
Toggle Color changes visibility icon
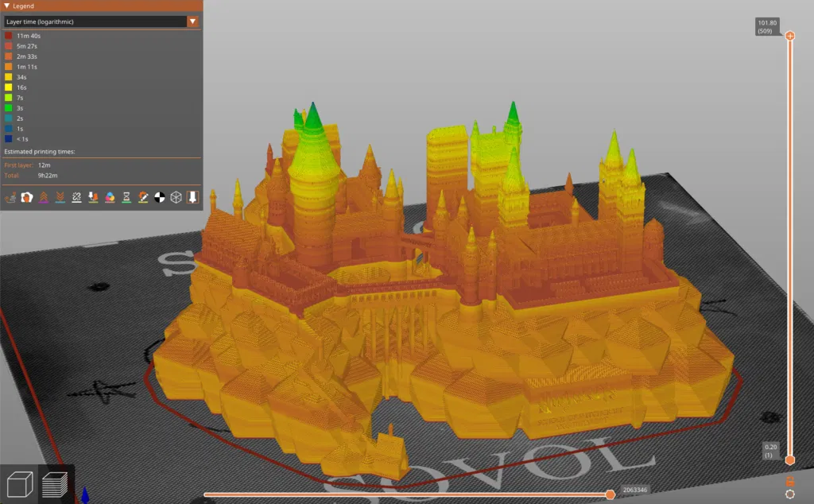(x=110, y=197)
